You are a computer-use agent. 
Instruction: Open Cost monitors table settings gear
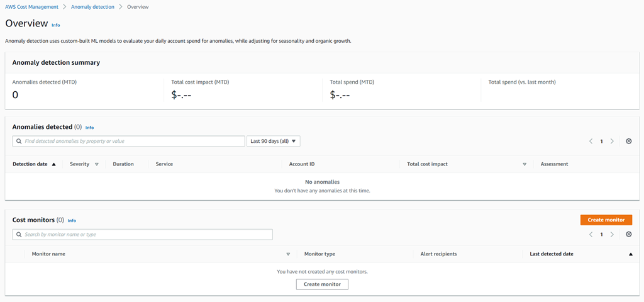628,235
